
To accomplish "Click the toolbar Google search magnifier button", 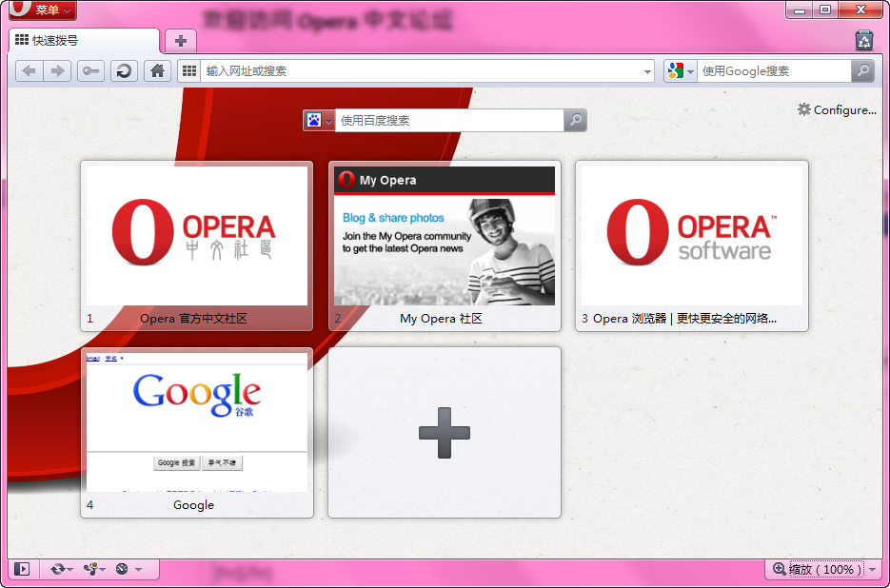I will pos(862,71).
